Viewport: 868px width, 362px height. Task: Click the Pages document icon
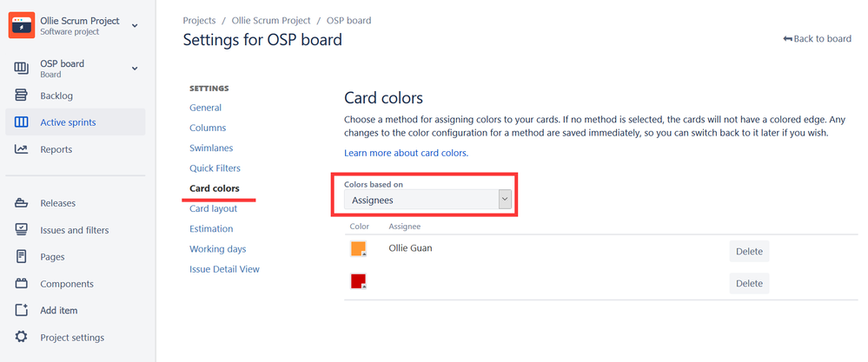[x=22, y=257]
